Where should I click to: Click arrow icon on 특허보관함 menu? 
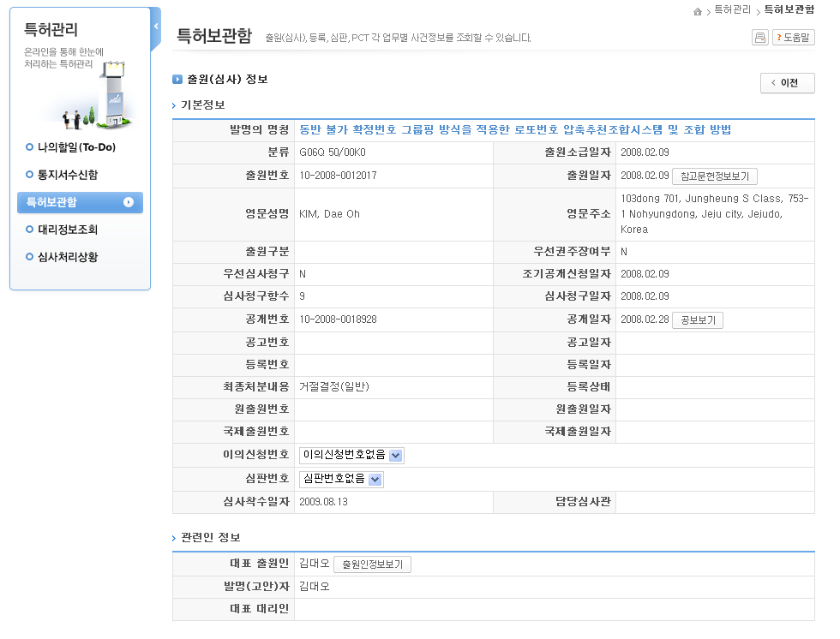tap(129, 203)
